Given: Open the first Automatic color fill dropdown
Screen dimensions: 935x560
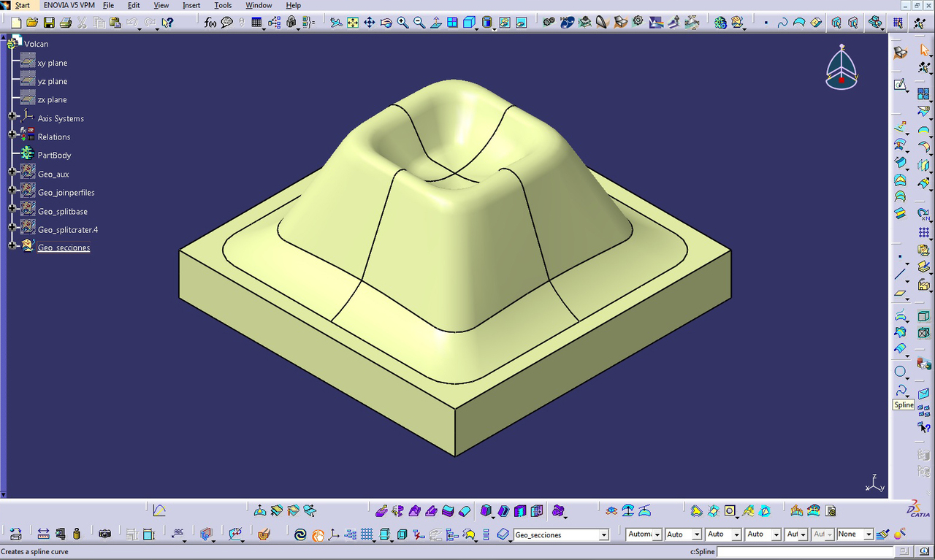Looking at the screenshot, I should pyautogui.click(x=657, y=535).
